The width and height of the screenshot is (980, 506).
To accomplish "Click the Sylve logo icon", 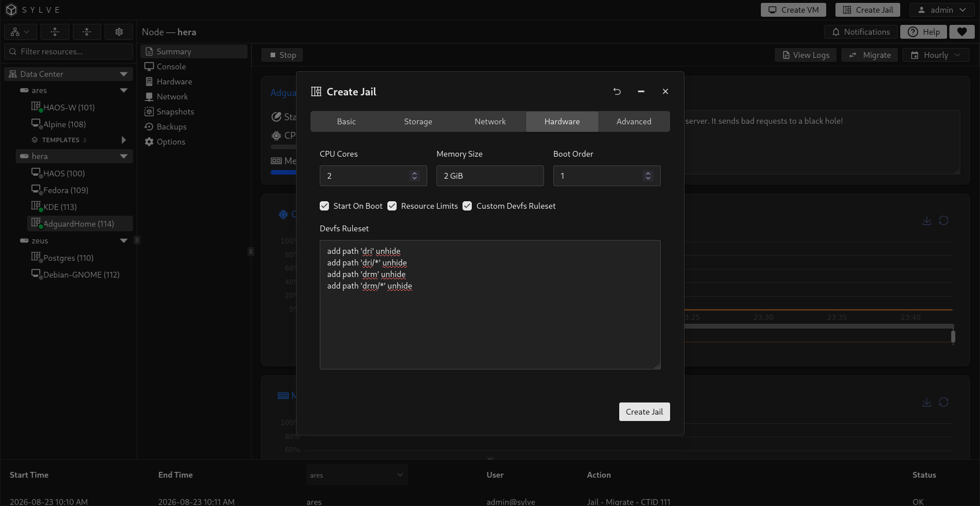I will 11,10.
